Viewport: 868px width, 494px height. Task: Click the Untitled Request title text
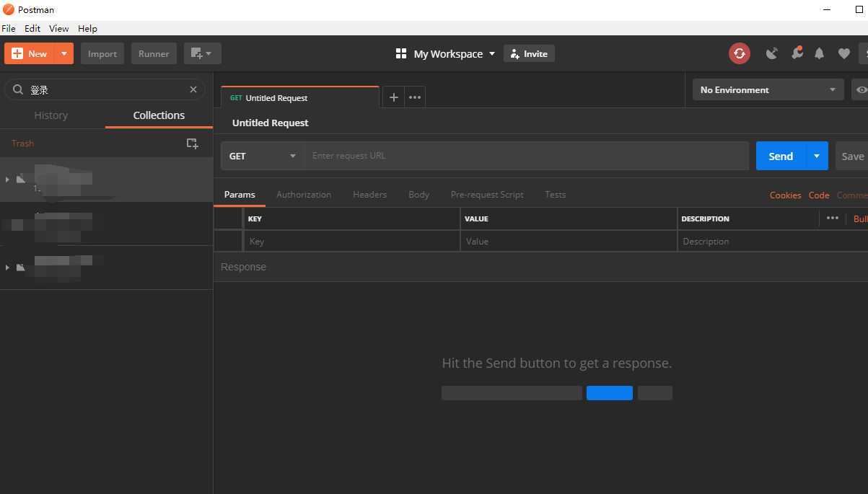click(270, 123)
